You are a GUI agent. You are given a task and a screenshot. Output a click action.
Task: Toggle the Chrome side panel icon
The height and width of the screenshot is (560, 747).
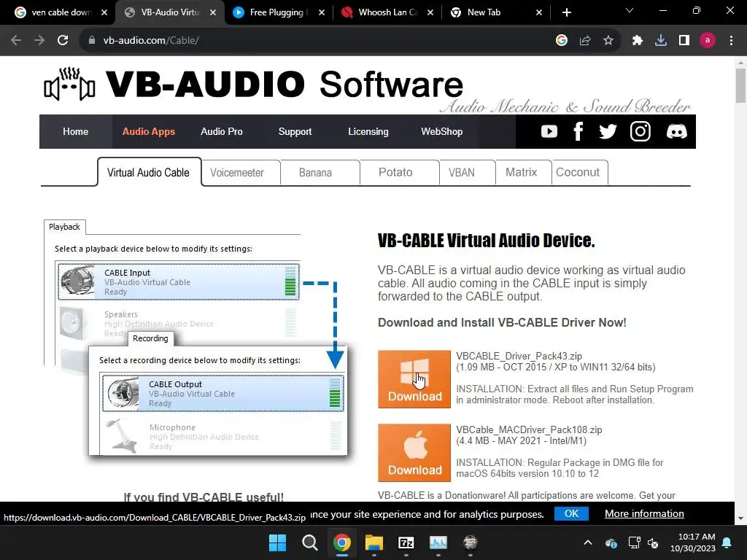pos(684,41)
